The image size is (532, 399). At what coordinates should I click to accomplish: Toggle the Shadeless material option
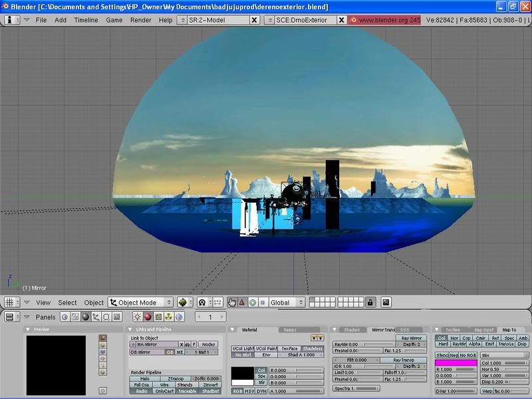click(x=312, y=348)
